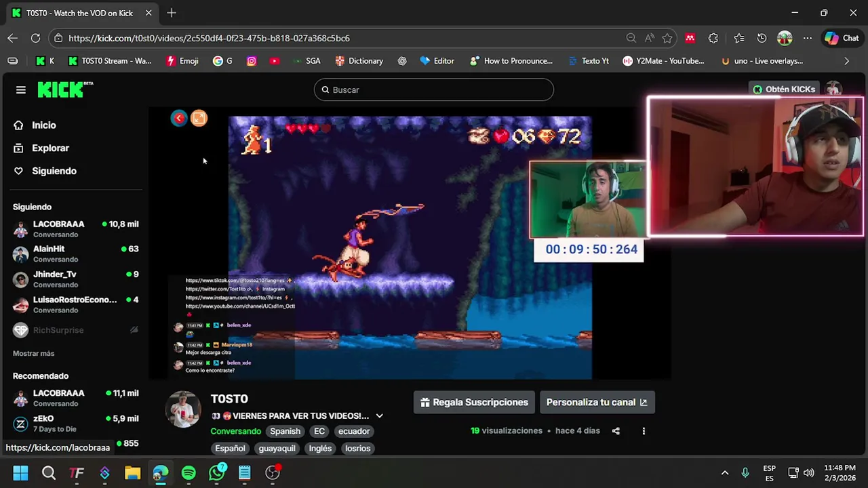Select the Español tag
This screenshot has width=868, height=488.
point(230,449)
